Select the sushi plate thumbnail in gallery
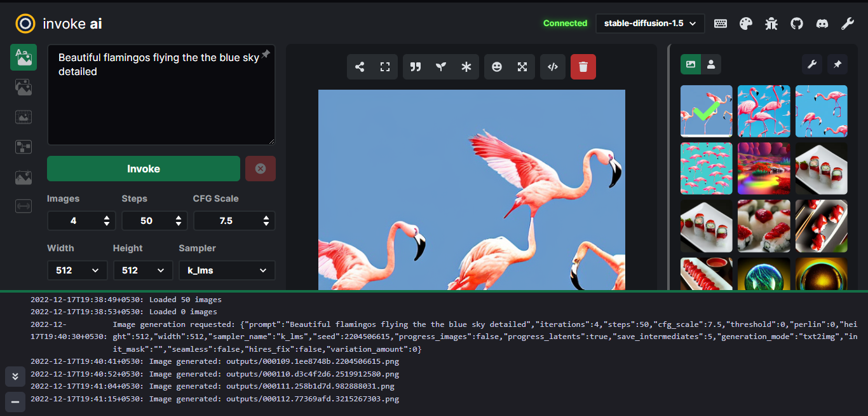Image resolution: width=868 pixels, height=416 pixels. [821, 168]
